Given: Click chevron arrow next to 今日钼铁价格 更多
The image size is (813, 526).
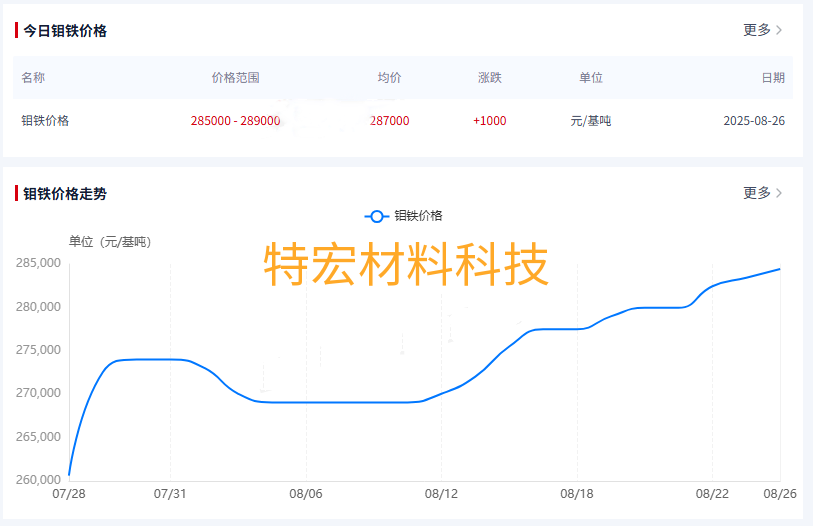Looking at the screenshot, I should (779, 30).
